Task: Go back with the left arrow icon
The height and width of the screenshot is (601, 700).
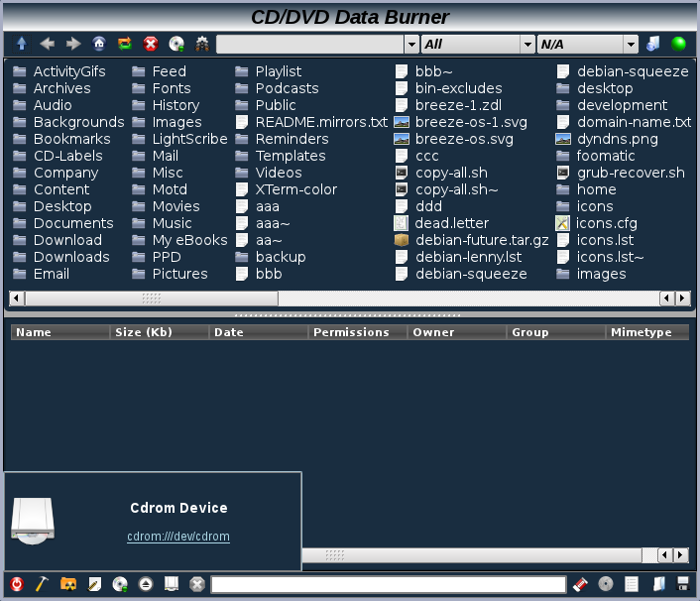Action: click(x=47, y=44)
